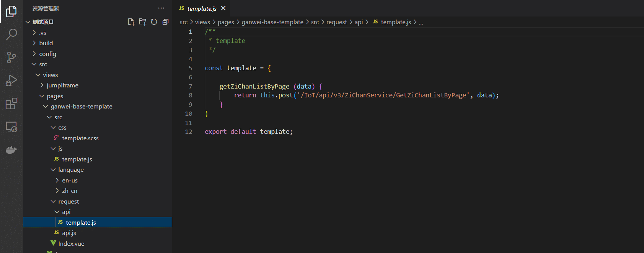Refresh the explorer file tree

[154, 22]
